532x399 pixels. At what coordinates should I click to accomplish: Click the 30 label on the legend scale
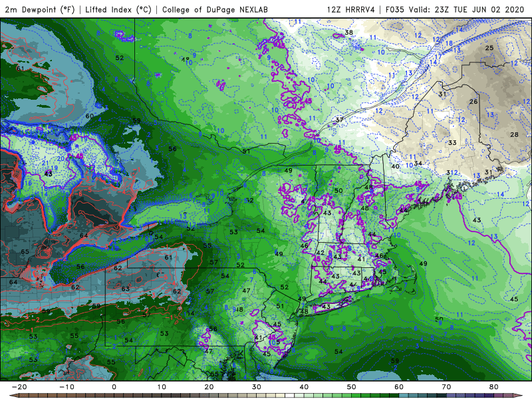[x=257, y=387]
